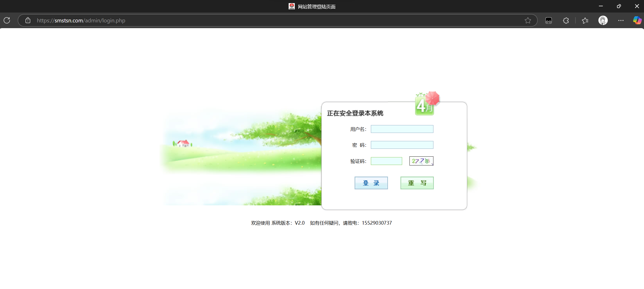The image size is (644, 289).
Task: Click the 密码 password field
Action: tap(402, 145)
